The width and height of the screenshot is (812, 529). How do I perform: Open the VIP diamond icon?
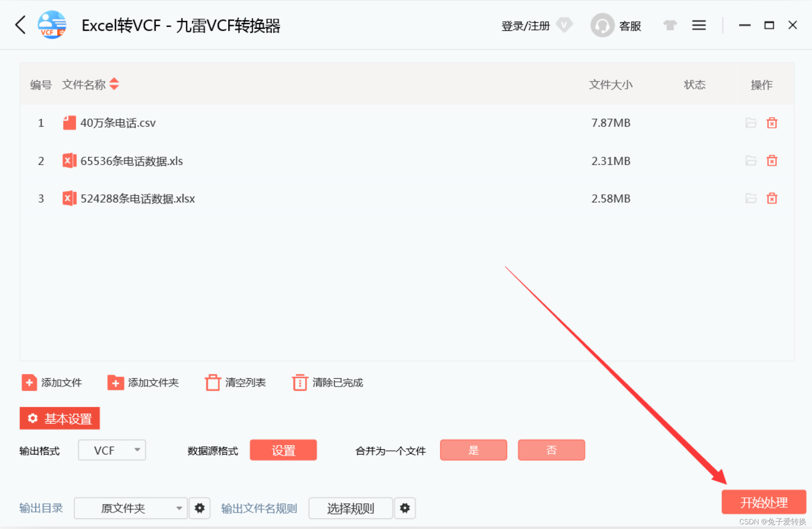564,25
